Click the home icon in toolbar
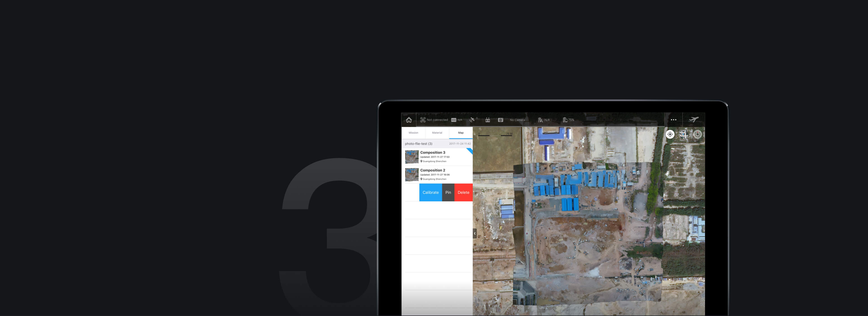This screenshot has height=316, width=868. click(x=408, y=119)
